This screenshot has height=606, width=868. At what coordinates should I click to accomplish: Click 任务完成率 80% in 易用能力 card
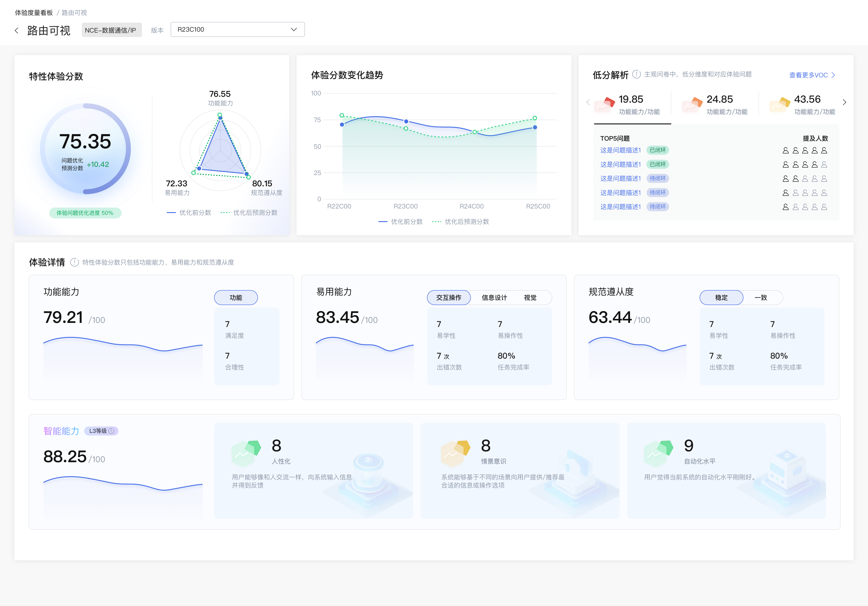(513, 361)
